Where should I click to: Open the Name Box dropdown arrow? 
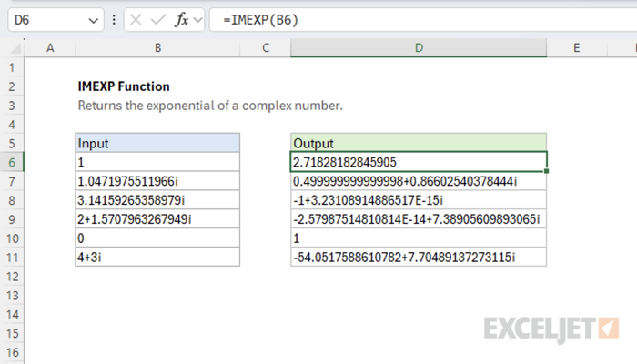click(94, 20)
